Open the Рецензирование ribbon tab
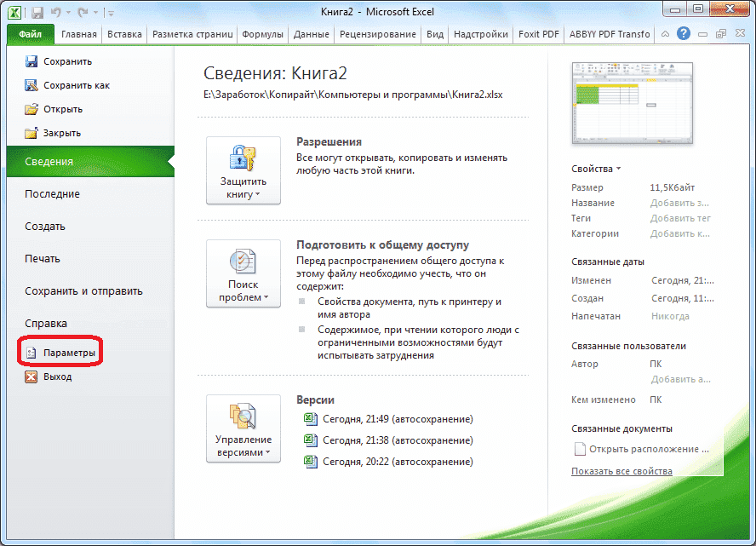The image size is (756, 546). pos(380,34)
